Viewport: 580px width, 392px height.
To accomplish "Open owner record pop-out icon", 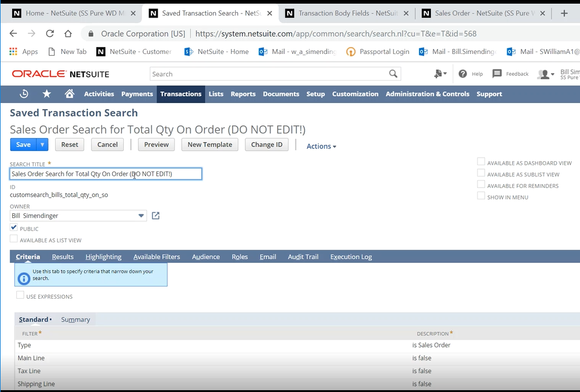I will [x=156, y=216].
